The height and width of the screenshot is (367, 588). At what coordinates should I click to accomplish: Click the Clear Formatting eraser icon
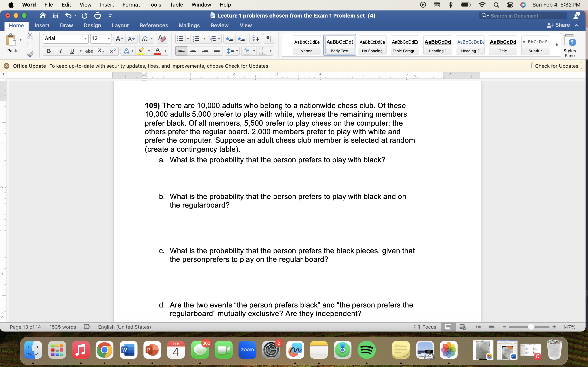click(x=162, y=39)
